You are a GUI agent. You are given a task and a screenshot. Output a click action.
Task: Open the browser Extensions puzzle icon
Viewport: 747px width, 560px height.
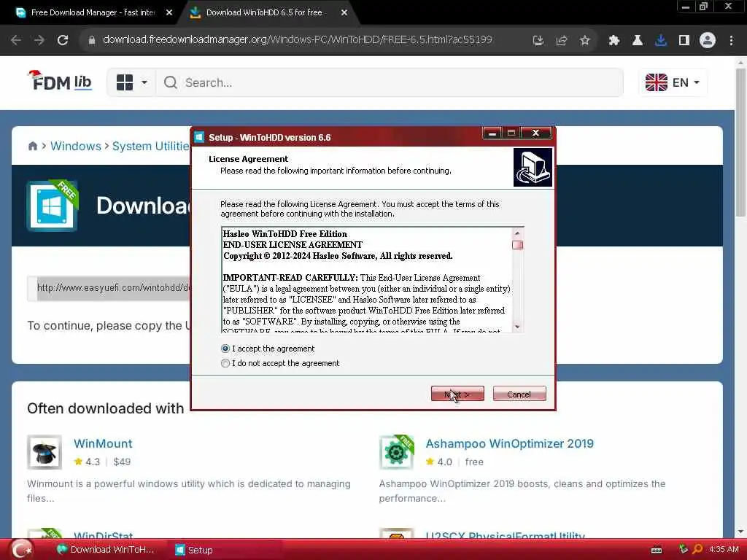[614, 41]
